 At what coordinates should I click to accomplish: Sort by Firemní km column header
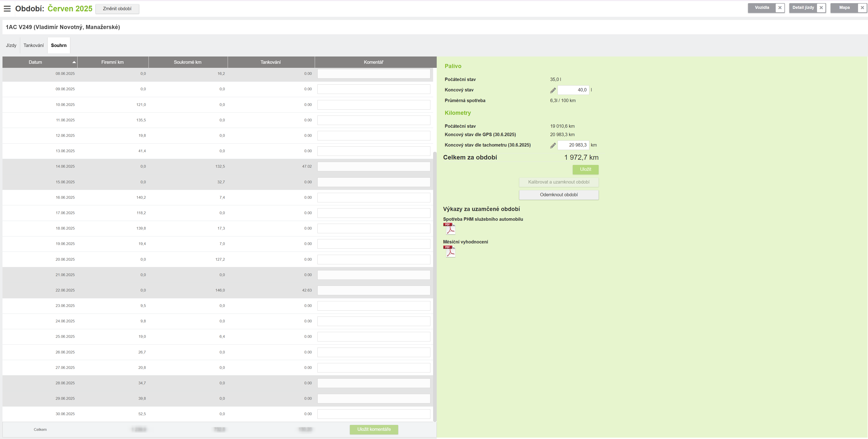(x=112, y=62)
